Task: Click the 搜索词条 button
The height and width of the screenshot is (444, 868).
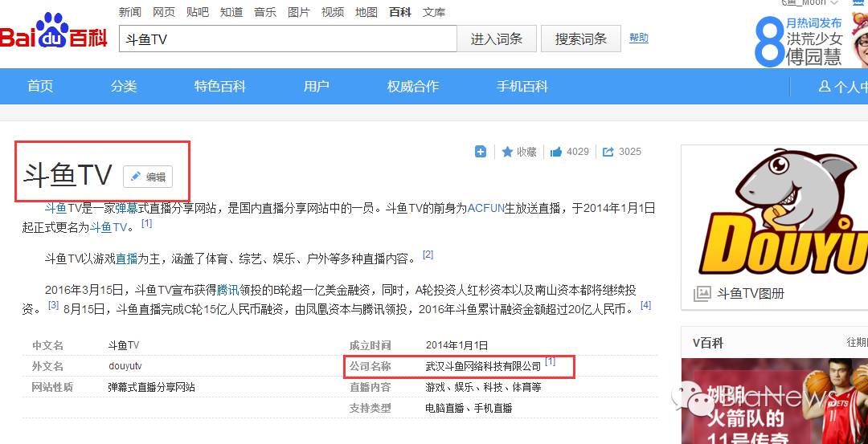Action: tap(581, 39)
